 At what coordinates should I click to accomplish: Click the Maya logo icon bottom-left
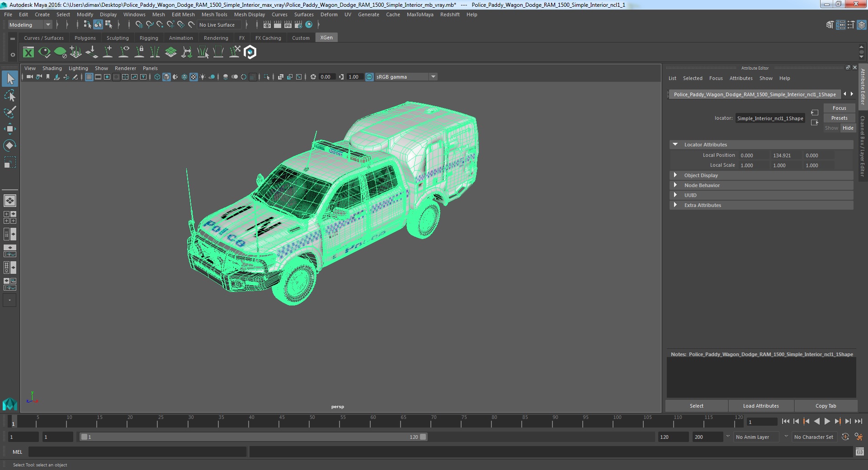(9, 403)
